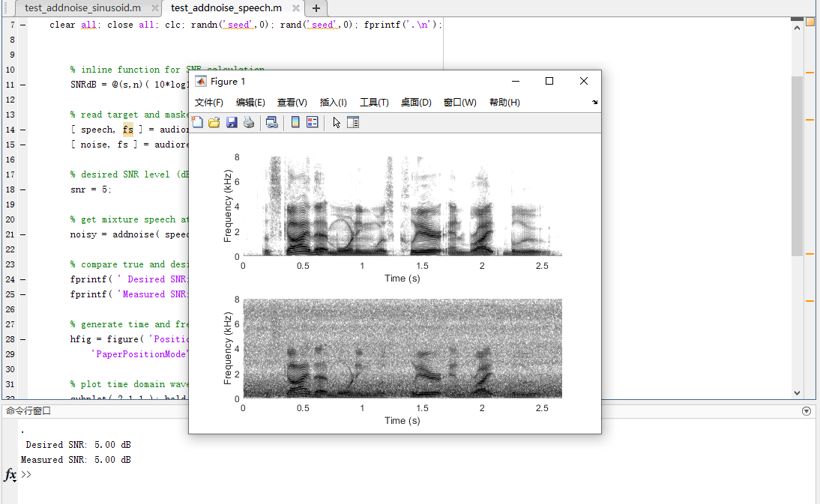Expand the Command Window actions dropdown

[807, 411]
